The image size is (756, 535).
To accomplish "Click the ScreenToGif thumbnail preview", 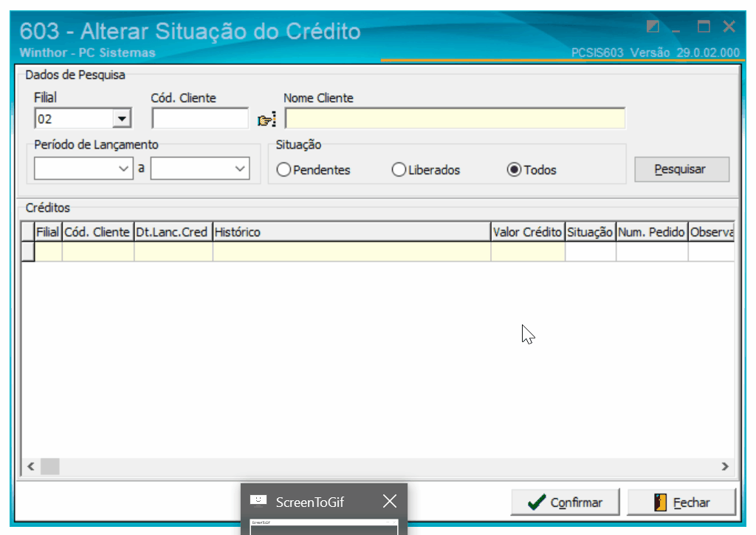I will point(324,527).
